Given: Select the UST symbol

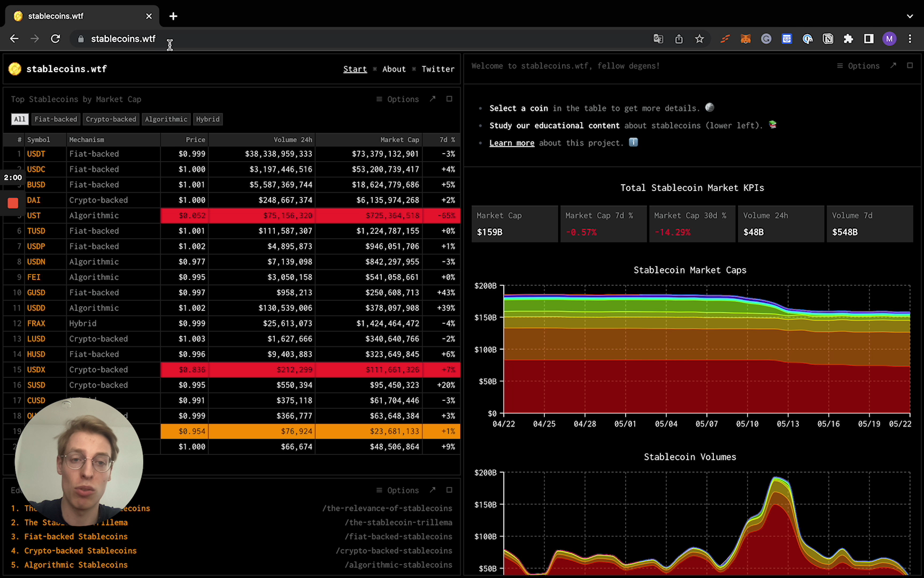Looking at the screenshot, I should point(34,215).
